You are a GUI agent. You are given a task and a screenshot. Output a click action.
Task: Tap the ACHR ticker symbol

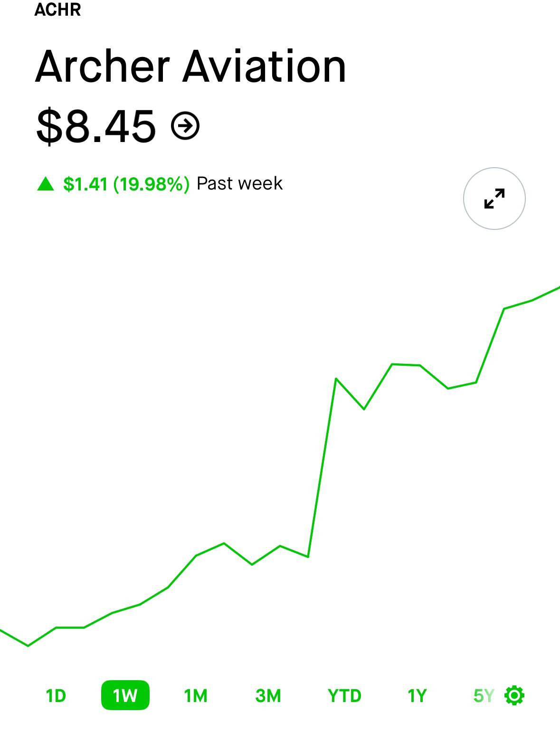[x=57, y=9]
